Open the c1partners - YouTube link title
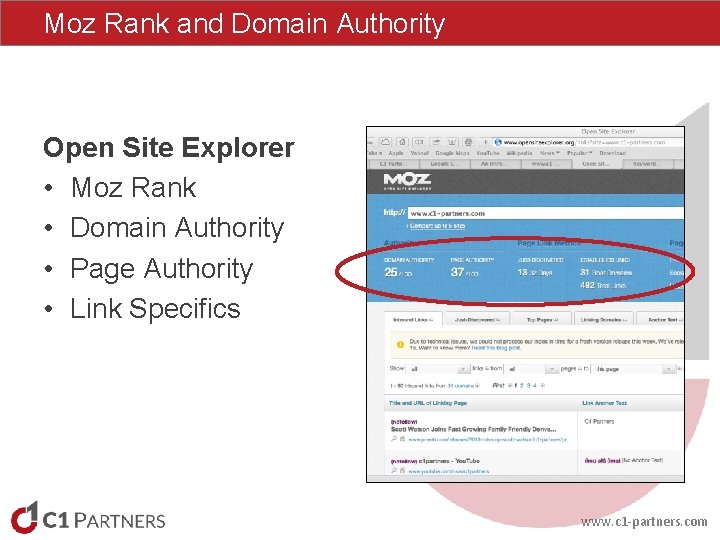The width and height of the screenshot is (720, 540). [x=449, y=461]
